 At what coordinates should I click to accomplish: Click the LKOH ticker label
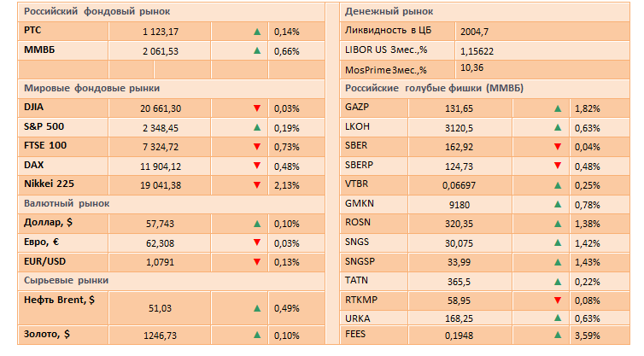pyautogui.click(x=359, y=127)
